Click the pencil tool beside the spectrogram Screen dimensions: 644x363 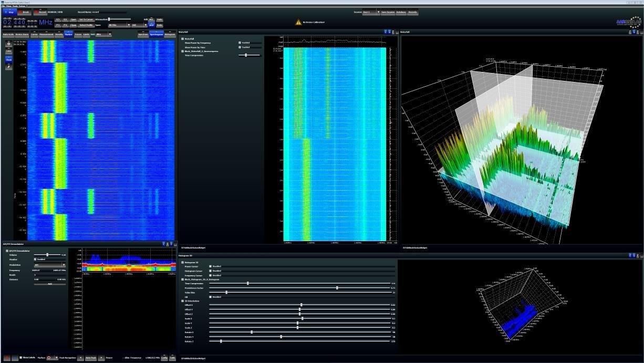point(8,67)
